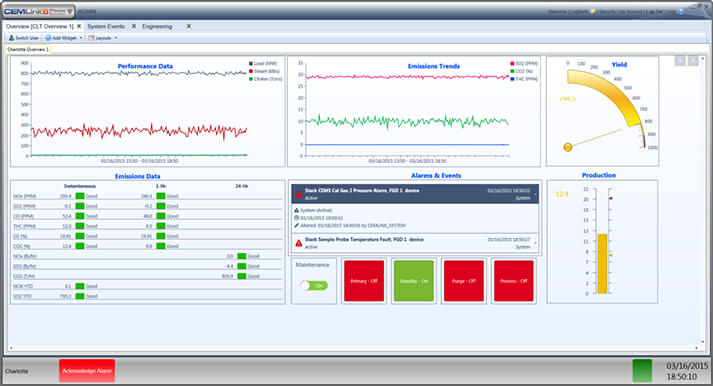Click the red marker on Production scale
Image resolution: width=713 pixels, height=386 pixels.
point(611,198)
